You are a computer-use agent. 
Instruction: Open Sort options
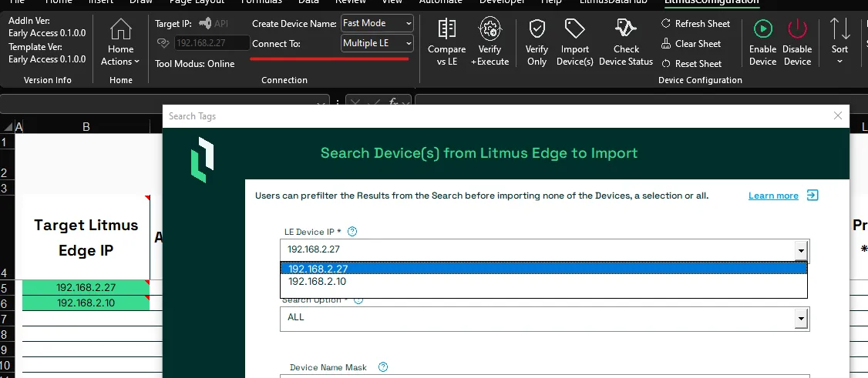(839, 42)
